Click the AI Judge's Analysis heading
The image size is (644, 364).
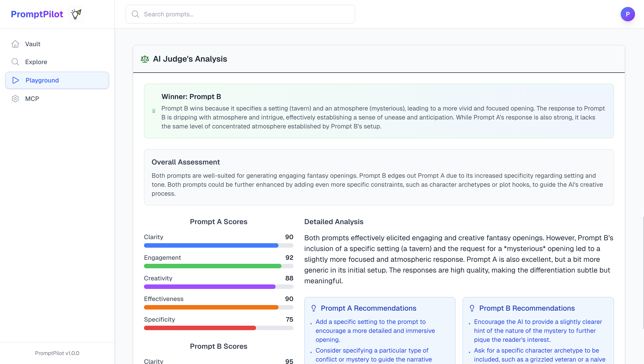tap(190, 59)
